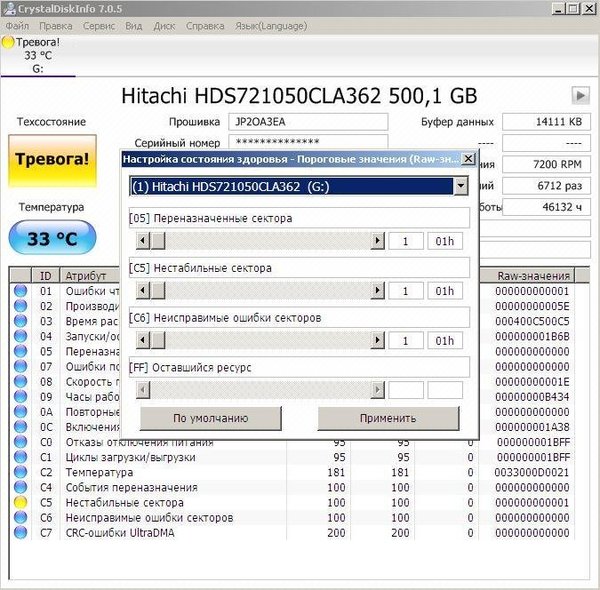Viewport: 600px width, 590px height.
Task: Open the Hitachi HDS721050CLA362 disk dropdown
Action: (460, 186)
